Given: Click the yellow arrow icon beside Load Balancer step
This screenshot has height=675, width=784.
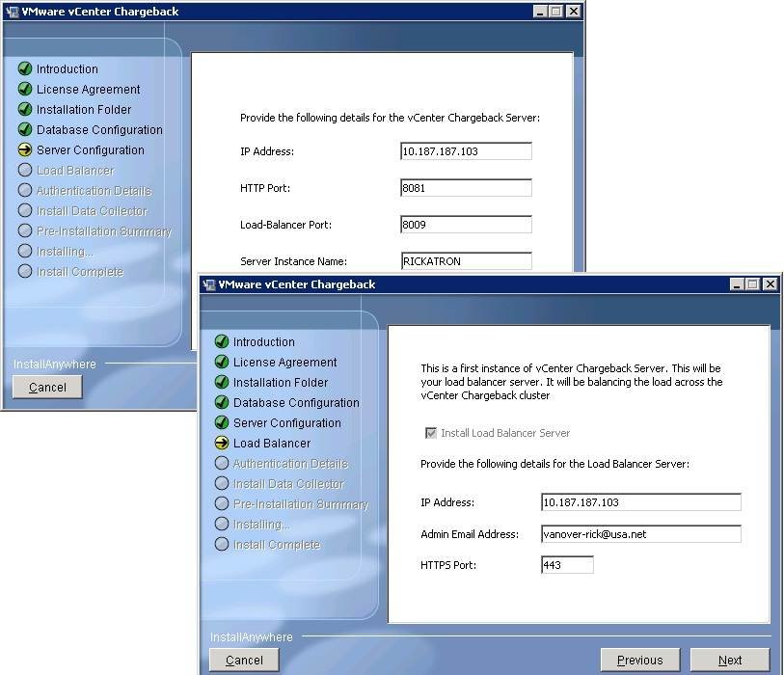Looking at the screenshot, I should [222, 444].
